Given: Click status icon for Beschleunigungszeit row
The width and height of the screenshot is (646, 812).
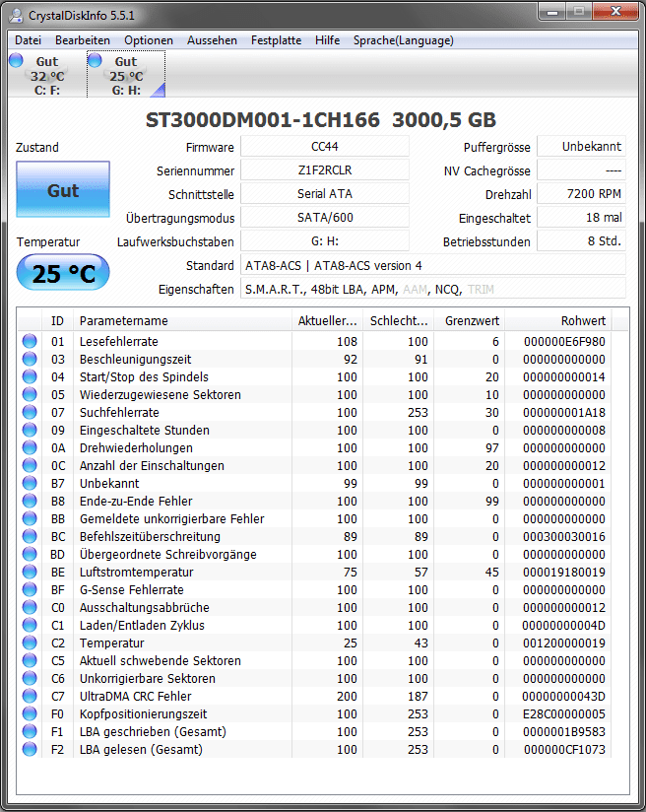Looking at the screenshot, I should 30,359.
